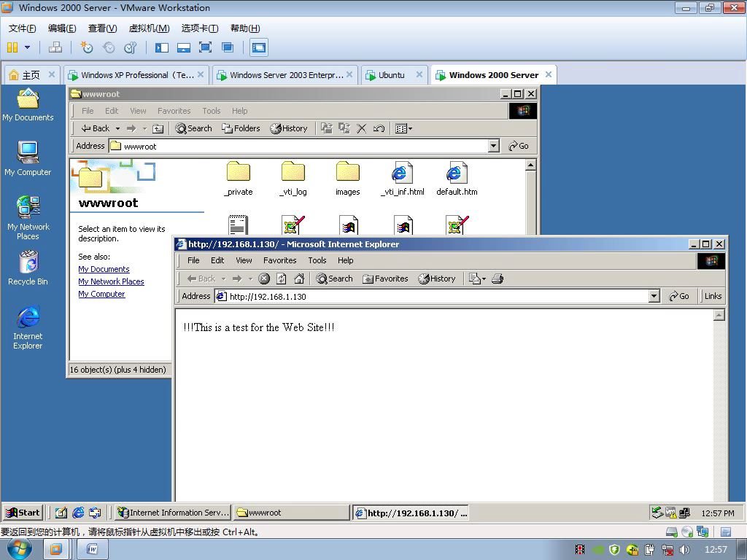The image size is (747, 560).
Task: Click the scroll up arrow in wwwroot window
Action: click(531, 165)
